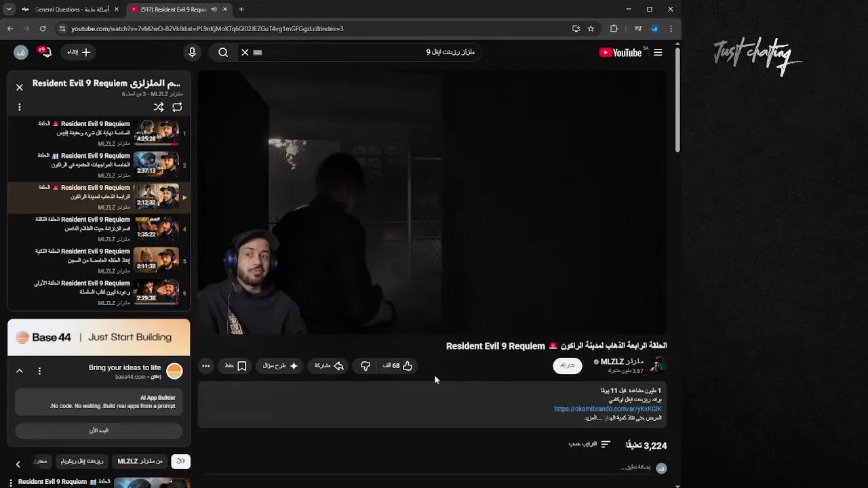Screen dimensions: 868x488
Task: Bookmark this page with the star
Action: point(591,28)
